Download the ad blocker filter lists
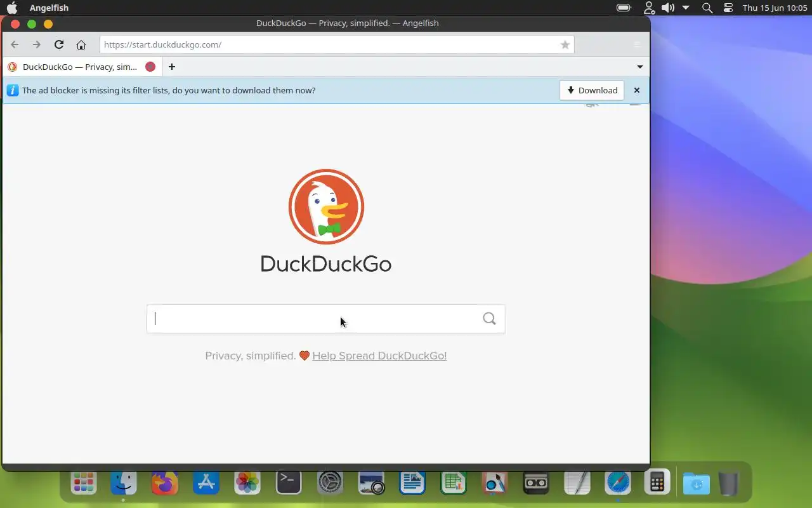 (592, 90)
